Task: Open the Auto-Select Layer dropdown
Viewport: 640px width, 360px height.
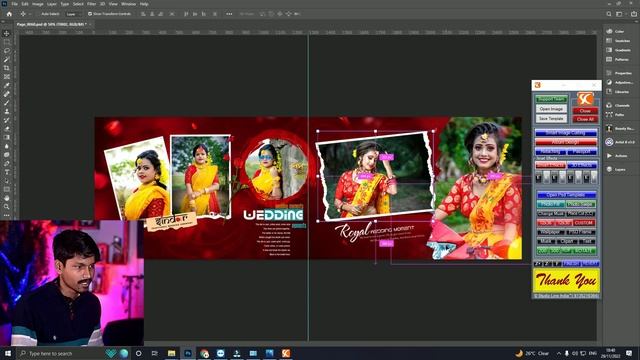Action: (x=73, y=14)
